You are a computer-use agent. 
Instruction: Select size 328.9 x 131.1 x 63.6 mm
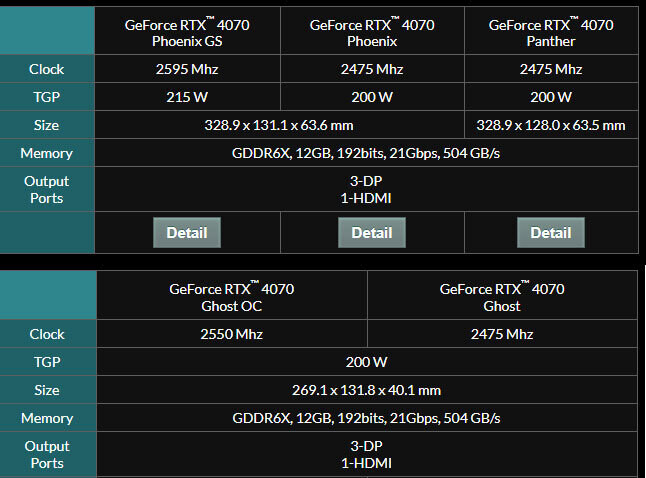click(279, 125)
